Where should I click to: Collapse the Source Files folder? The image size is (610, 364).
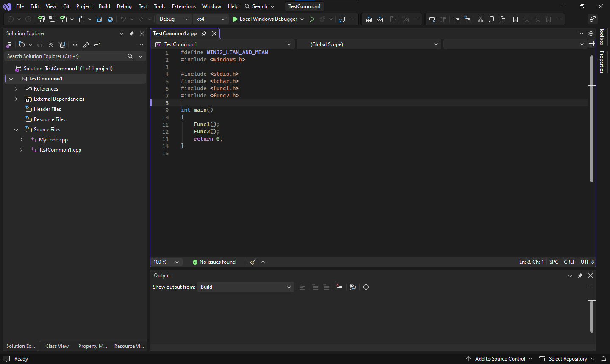[x=16, y=130]
